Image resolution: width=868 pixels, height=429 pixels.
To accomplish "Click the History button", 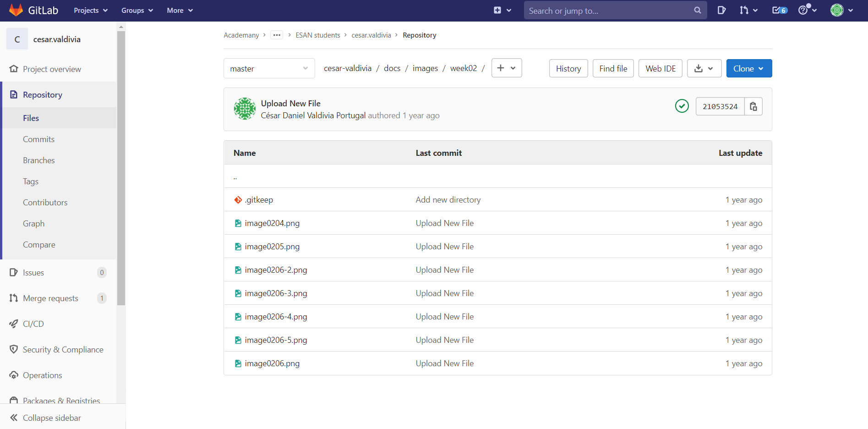I will (x=568, y=68).
